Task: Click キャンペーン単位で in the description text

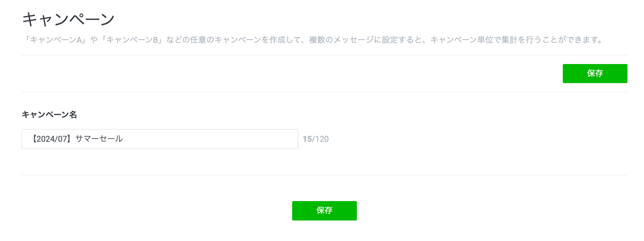Action: point(465,40)
